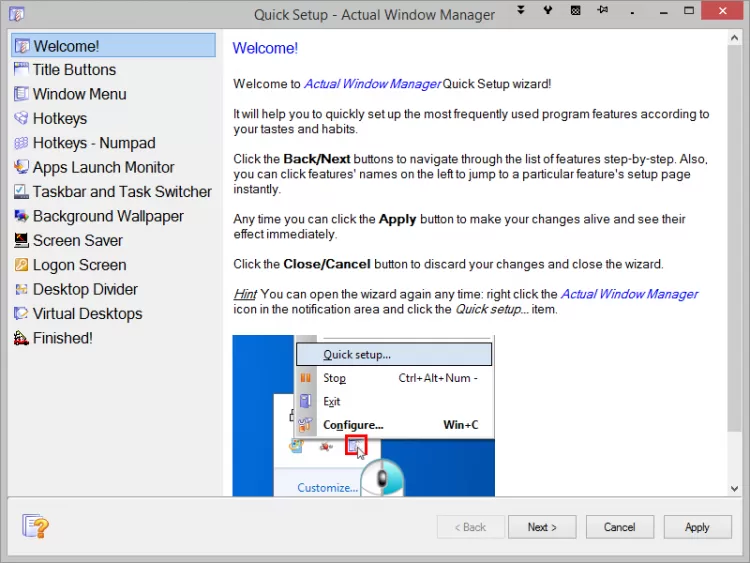Click the Screen Saver sidebar icon

(x=21, y=240)
